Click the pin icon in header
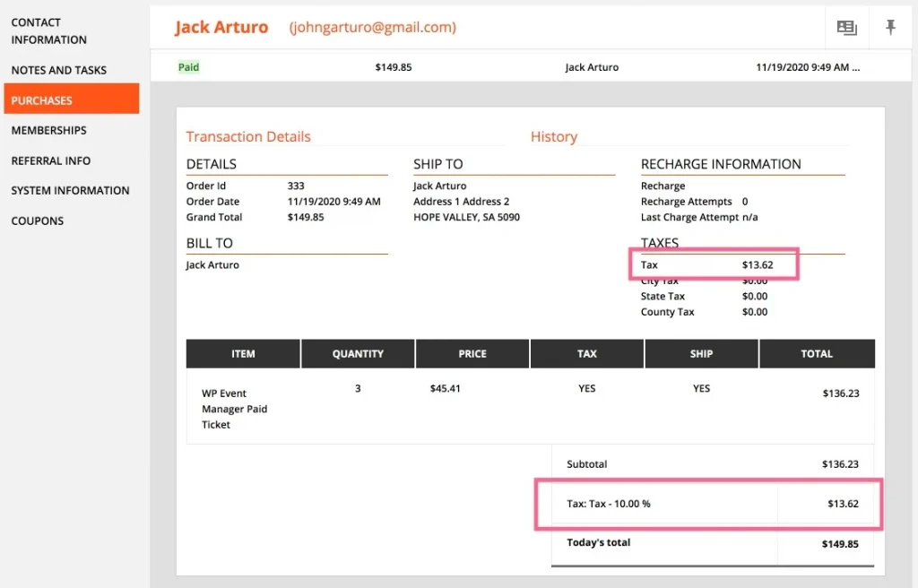This screenshot has width=918, height=588. pos(890,28)
